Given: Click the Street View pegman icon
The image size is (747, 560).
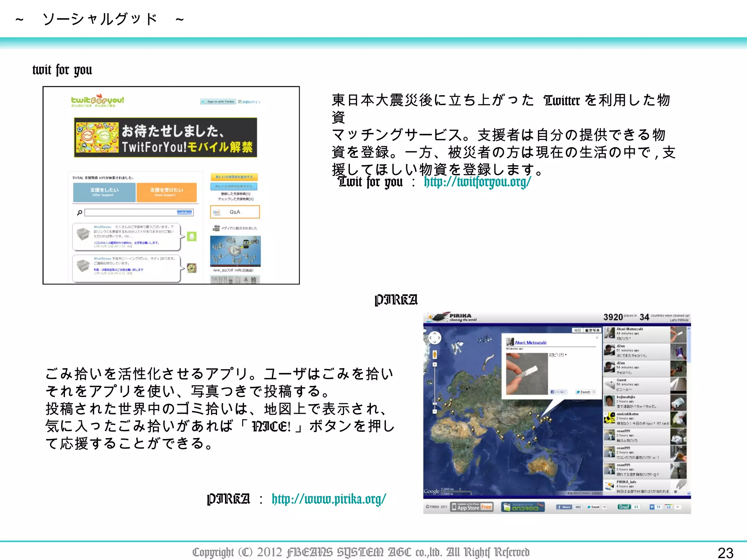Looking at the screenshot, I should coord(434,354).
